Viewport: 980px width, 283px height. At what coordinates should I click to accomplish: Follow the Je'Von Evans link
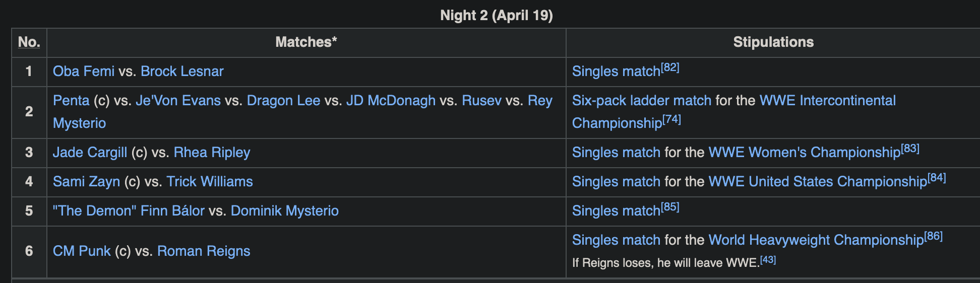pos(178,101)
